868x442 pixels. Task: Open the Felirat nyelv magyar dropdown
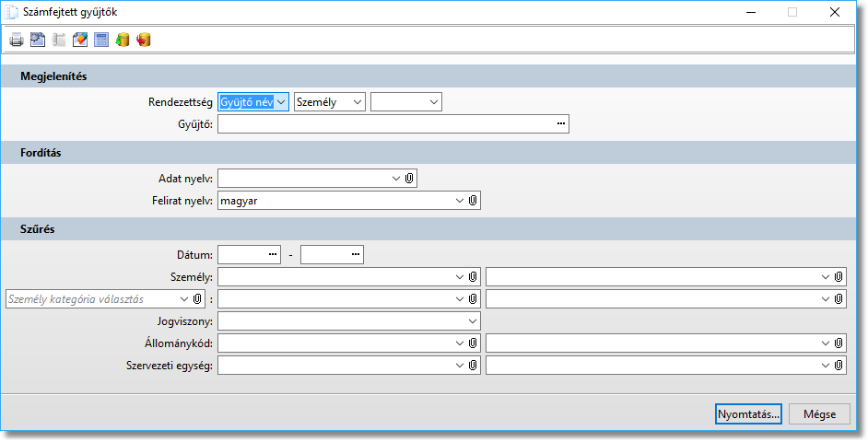[459, 200]
